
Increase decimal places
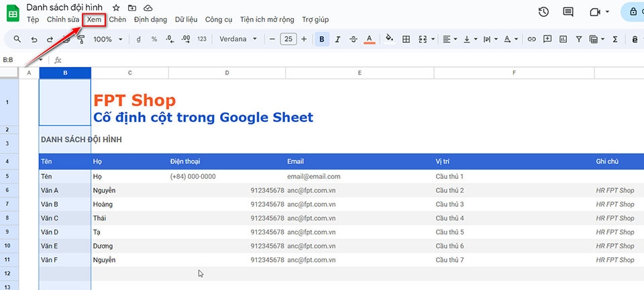pos(186,40)
